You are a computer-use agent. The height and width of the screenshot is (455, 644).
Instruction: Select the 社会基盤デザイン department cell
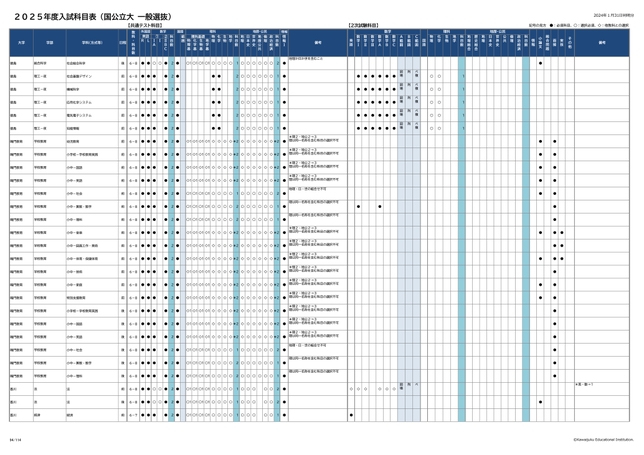[x=80, y=75]
